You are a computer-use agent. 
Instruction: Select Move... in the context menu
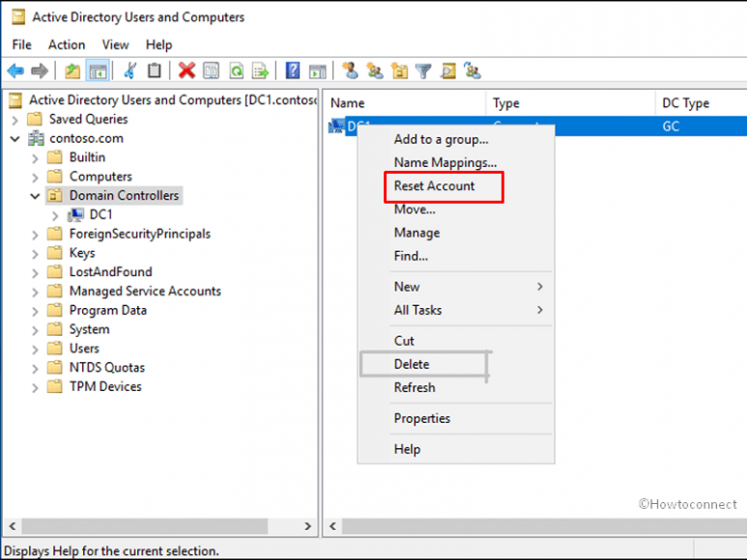point(456,210)
